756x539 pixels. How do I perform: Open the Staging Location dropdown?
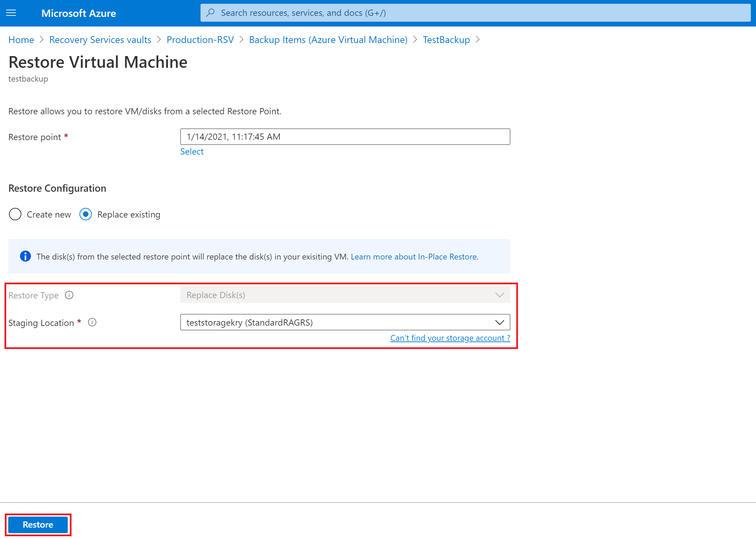[499, 322]
